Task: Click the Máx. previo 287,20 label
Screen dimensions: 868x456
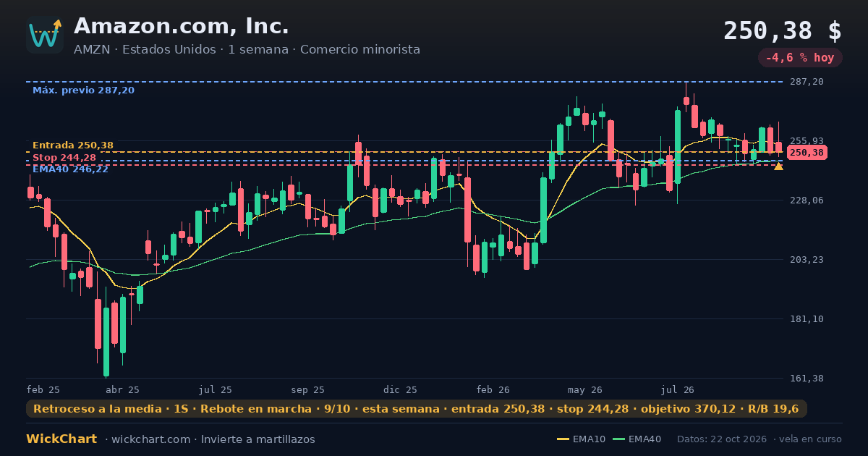Action: (83, 90)
